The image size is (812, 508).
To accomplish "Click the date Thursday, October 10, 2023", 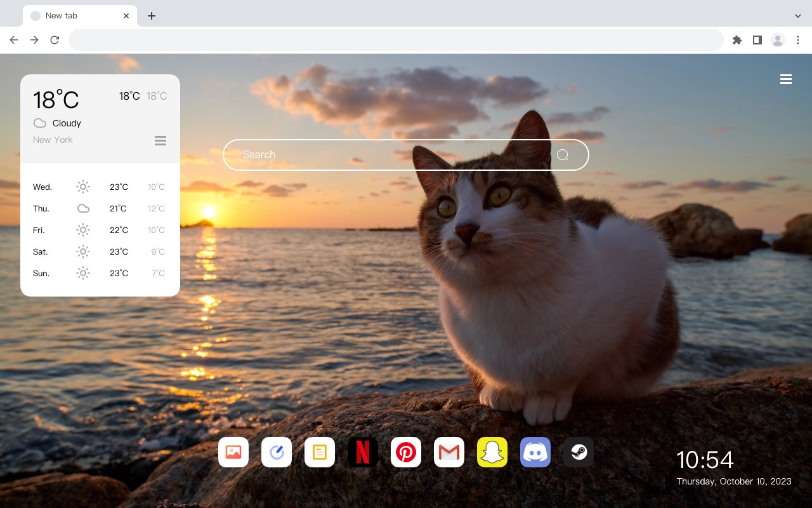I will (x=734, y=481).
